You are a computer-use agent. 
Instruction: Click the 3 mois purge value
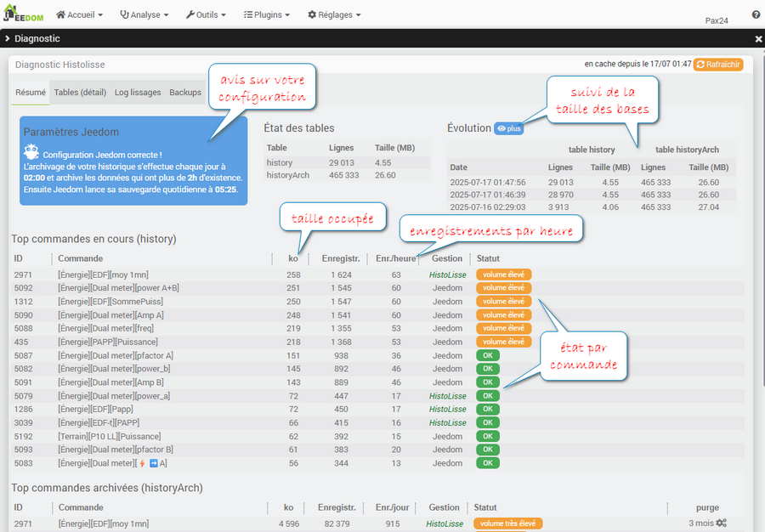701,523
